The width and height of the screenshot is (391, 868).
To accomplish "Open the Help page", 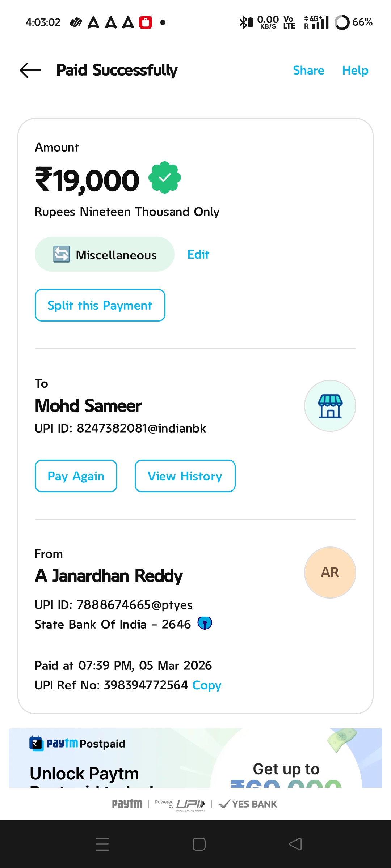I will (x=355, y=70).
